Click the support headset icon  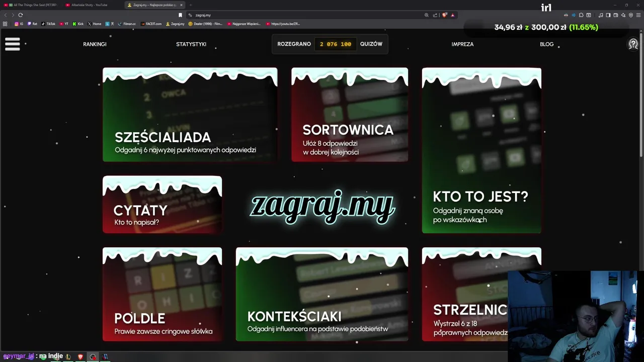633,44
